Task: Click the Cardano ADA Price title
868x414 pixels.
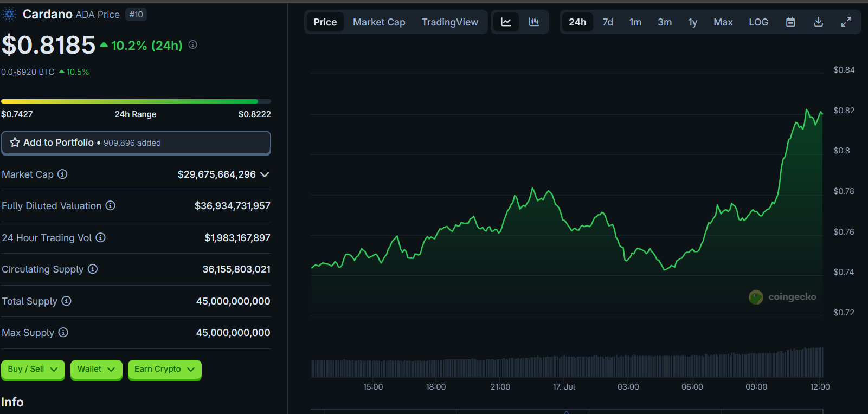Action: pos(71,15)
